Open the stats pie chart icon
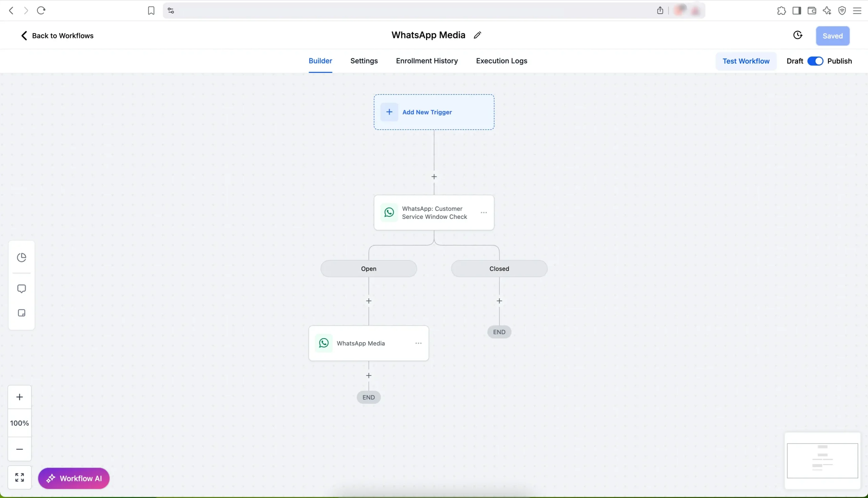This screenshot has height=498, width=868. [x=22, y=257]
